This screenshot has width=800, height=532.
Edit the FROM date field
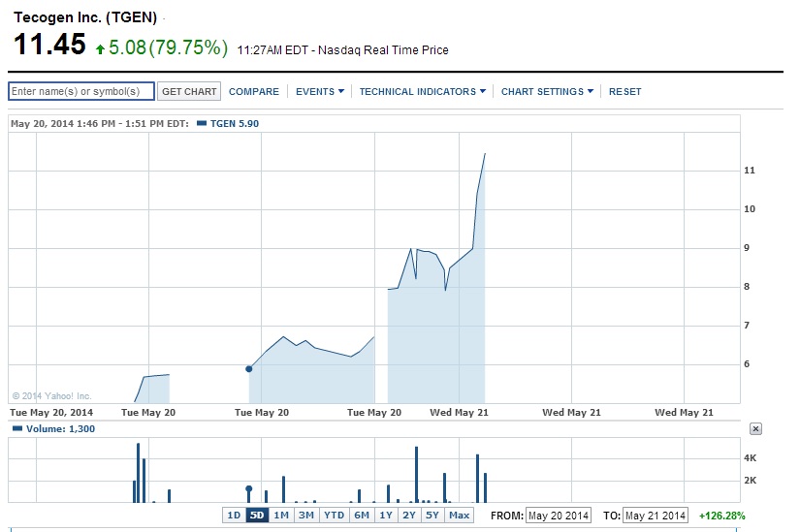(x=559, y=516)
